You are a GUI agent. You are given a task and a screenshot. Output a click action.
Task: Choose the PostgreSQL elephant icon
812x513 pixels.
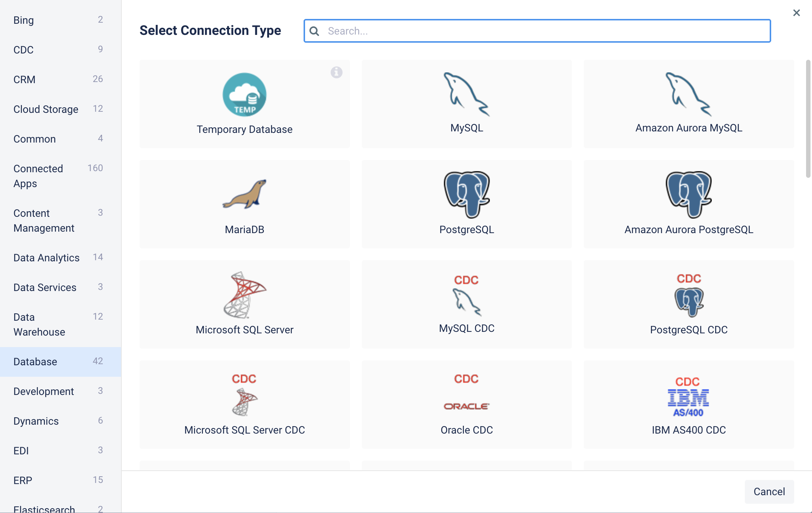coord(466,195)
